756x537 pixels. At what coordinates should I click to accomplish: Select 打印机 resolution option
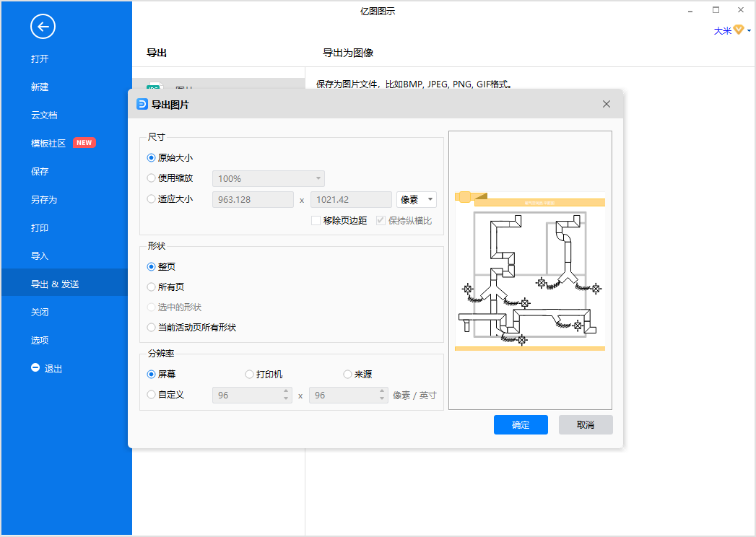pyautogui.click(x=250, y=375)
